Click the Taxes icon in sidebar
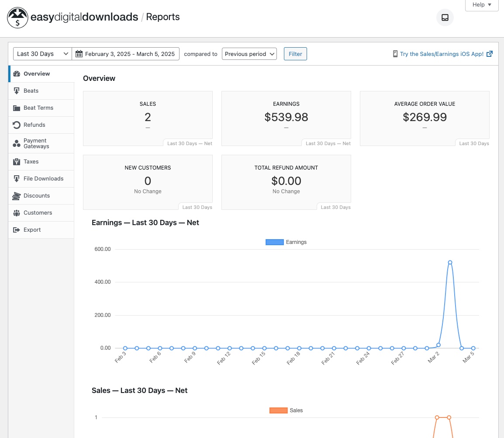504x438 pixels. [17, 162]
